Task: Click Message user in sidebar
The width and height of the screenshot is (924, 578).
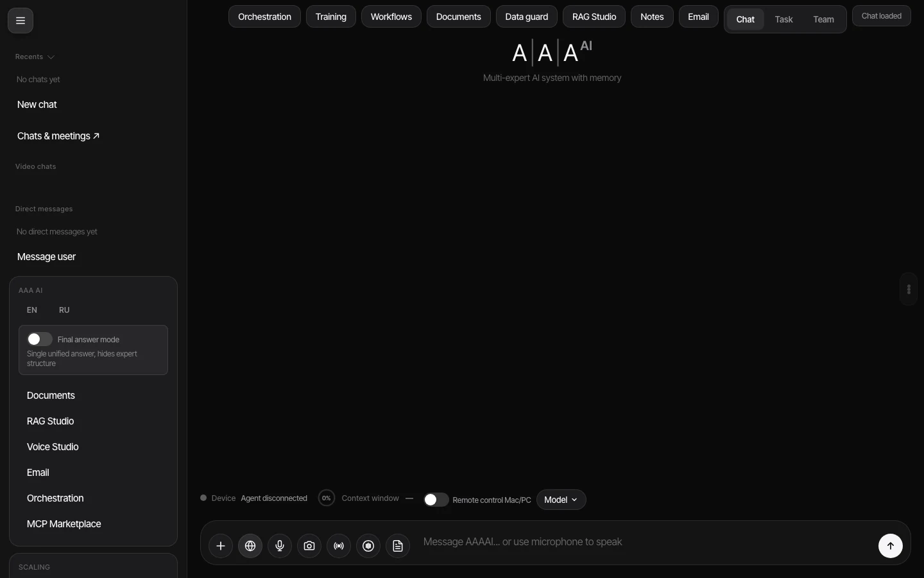Action: (x=46, y=257)
